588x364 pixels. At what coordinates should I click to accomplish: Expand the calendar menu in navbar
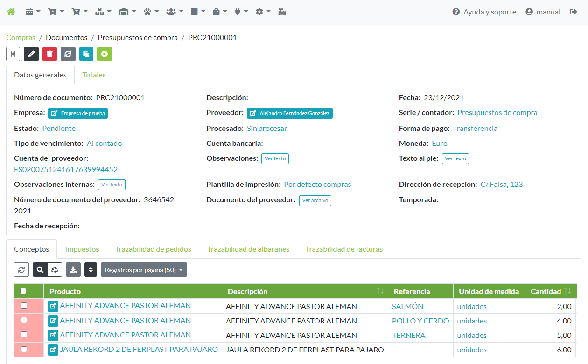pos(33,12)
